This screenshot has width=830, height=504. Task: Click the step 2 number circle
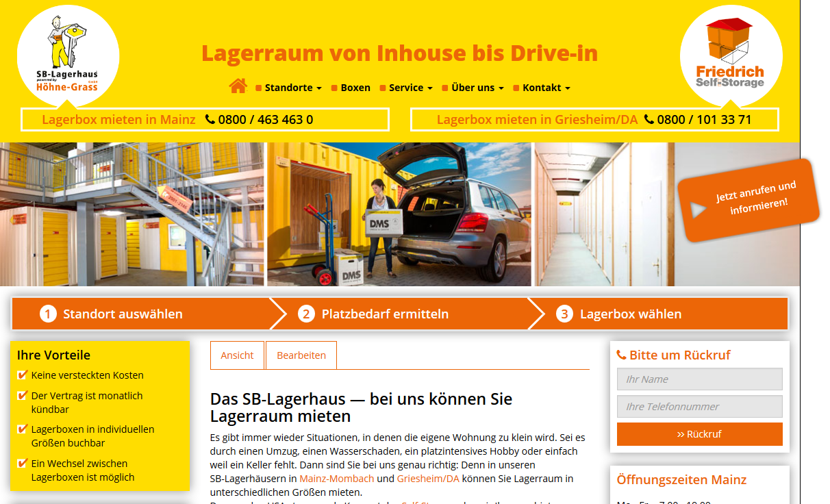(x=306, y=314)
